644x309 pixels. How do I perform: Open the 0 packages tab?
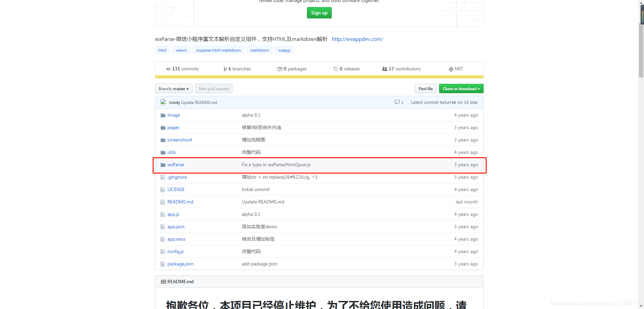click(292, 69)
